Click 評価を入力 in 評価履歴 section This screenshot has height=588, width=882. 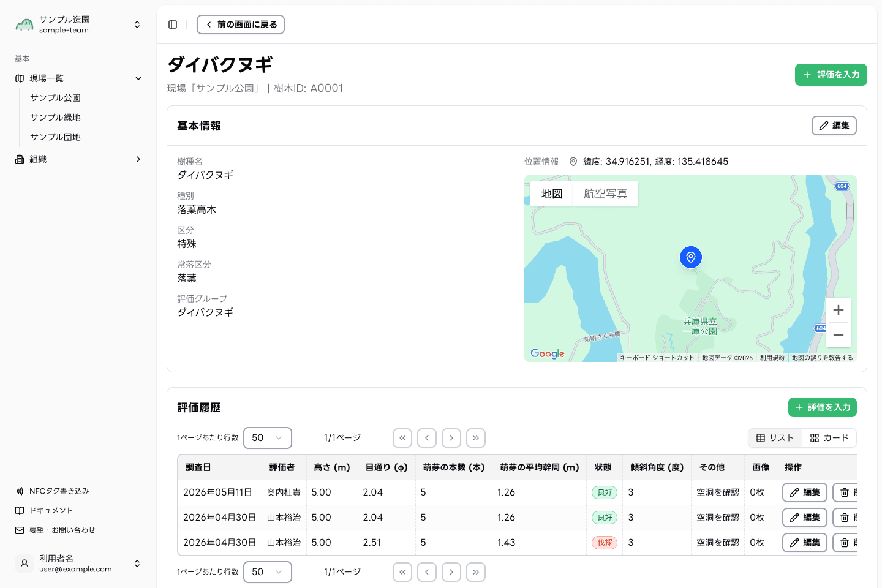[x=822, y=407]
